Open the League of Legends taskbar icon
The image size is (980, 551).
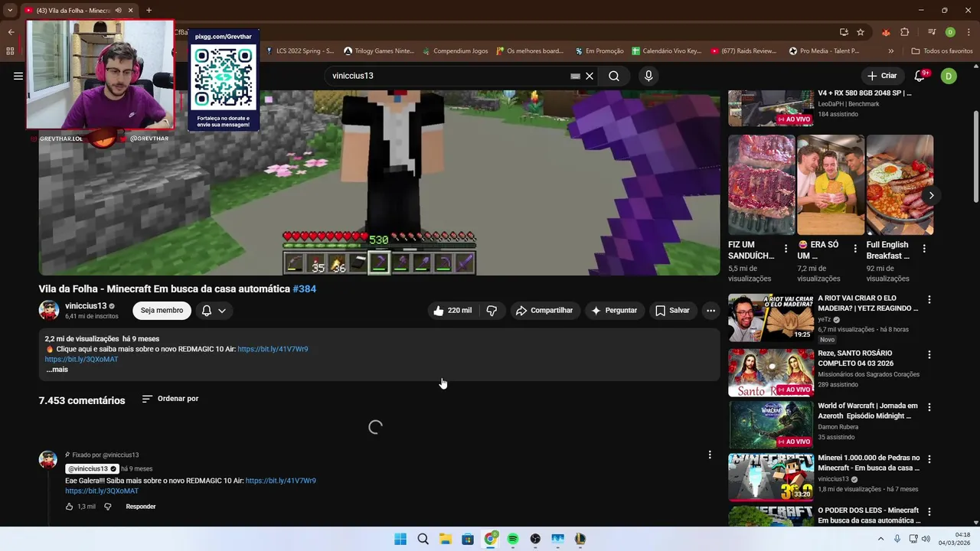pyautogui.click(x=580, y=539)
